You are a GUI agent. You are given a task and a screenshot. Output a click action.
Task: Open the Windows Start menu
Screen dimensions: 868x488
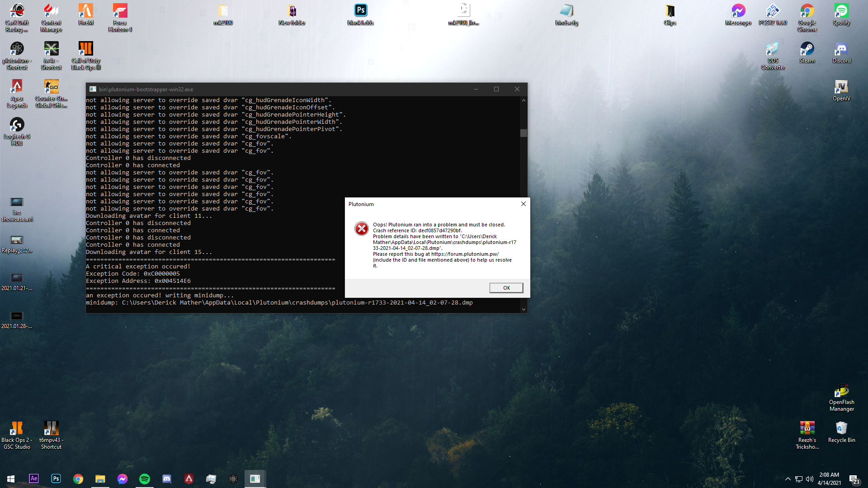tap(11, 479)
